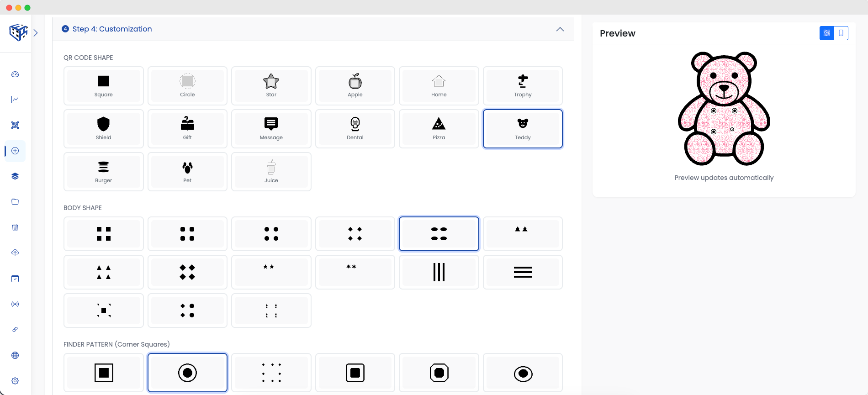868x395 pixels.
Task: Open the trash icon in sidebar
Action: click(x=15, y=227)
